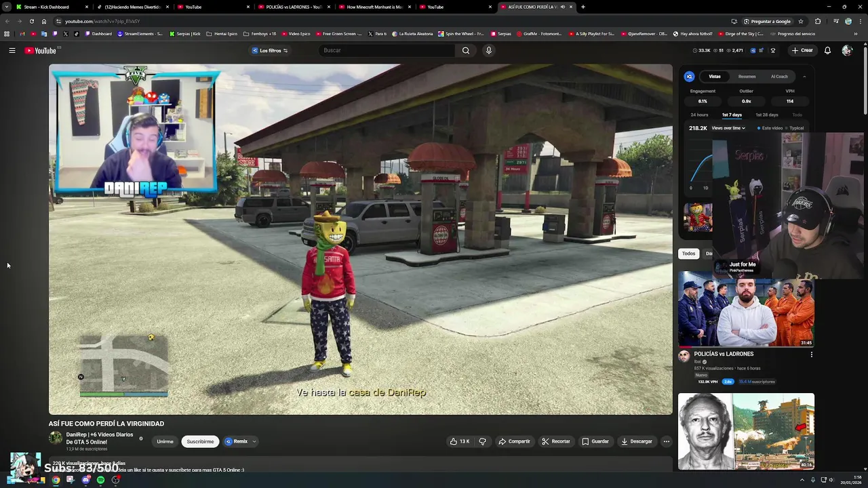Click the DaniRep channel avatar

(56, 438)
